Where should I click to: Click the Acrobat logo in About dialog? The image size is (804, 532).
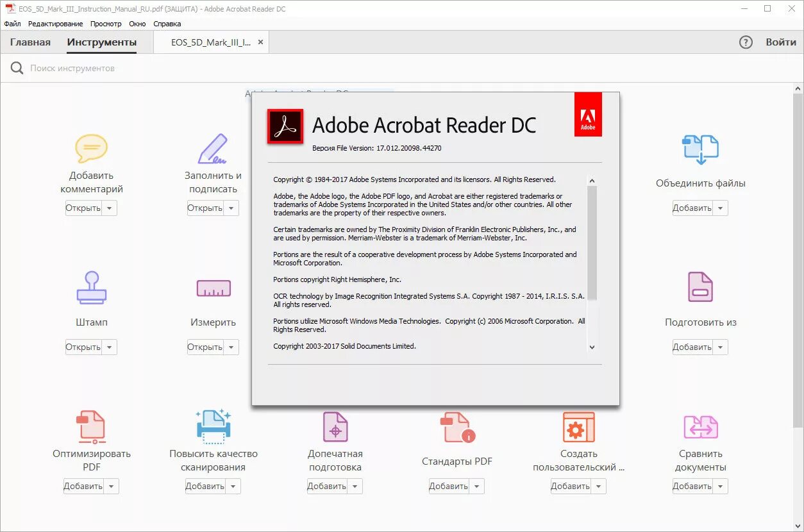(285, 126)
